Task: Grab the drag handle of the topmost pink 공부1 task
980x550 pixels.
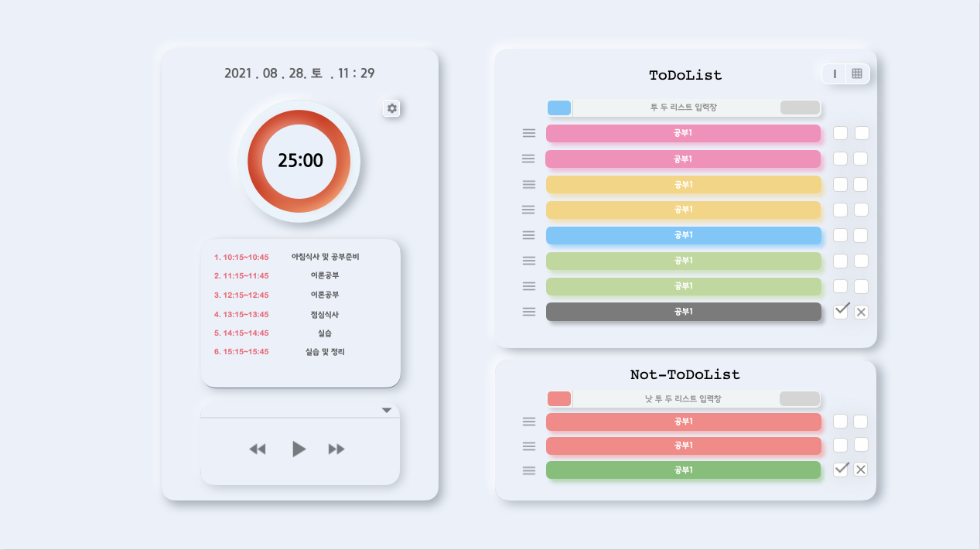Action: click(529, 133)
